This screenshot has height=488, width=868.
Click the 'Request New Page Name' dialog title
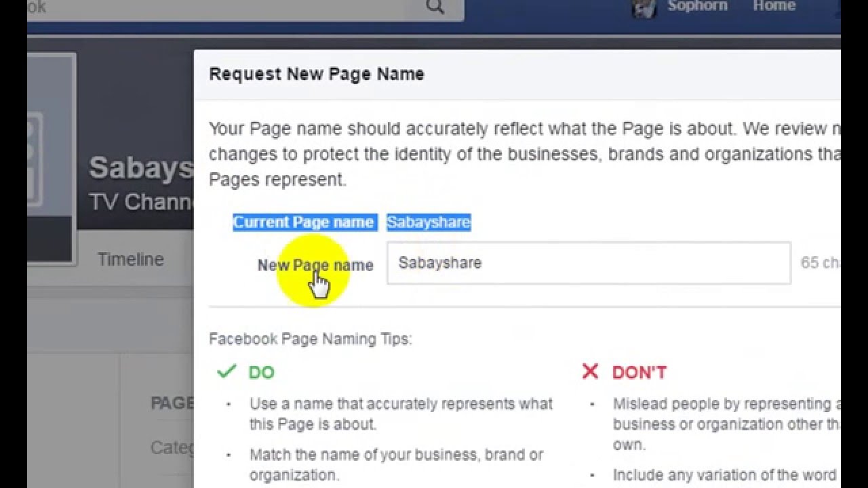pyautogui.click(x=317, y=74)
